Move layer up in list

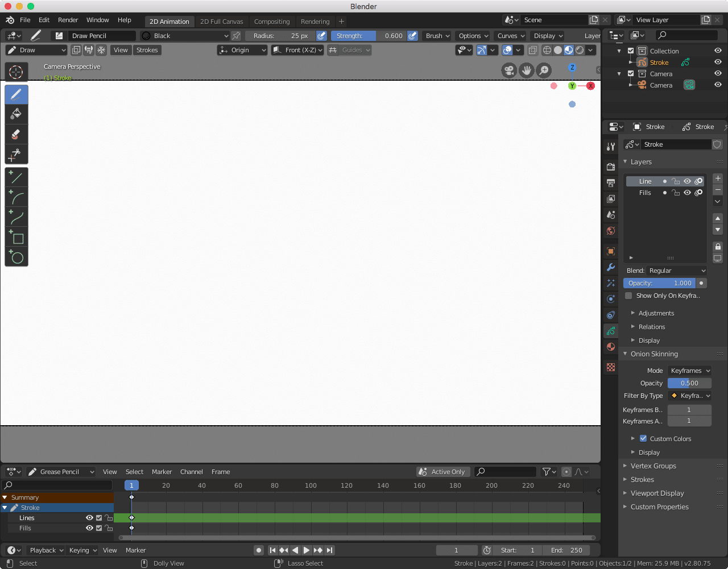point(718,218)
